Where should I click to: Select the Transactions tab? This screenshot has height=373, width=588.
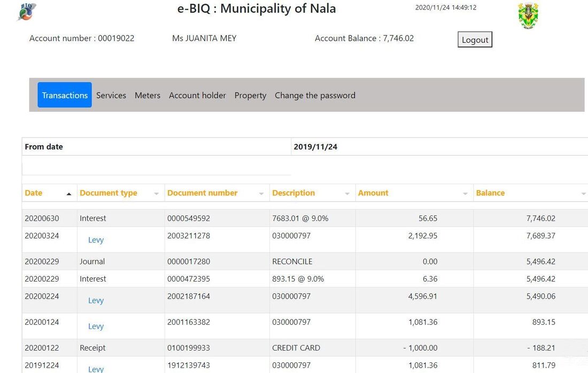coord(65,95)
